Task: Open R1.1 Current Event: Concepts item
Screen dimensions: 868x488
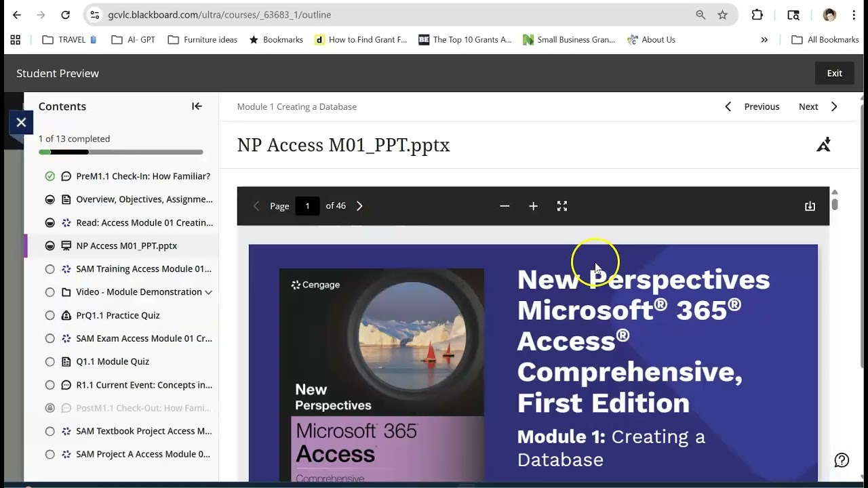Action: (x=144, y=385)
